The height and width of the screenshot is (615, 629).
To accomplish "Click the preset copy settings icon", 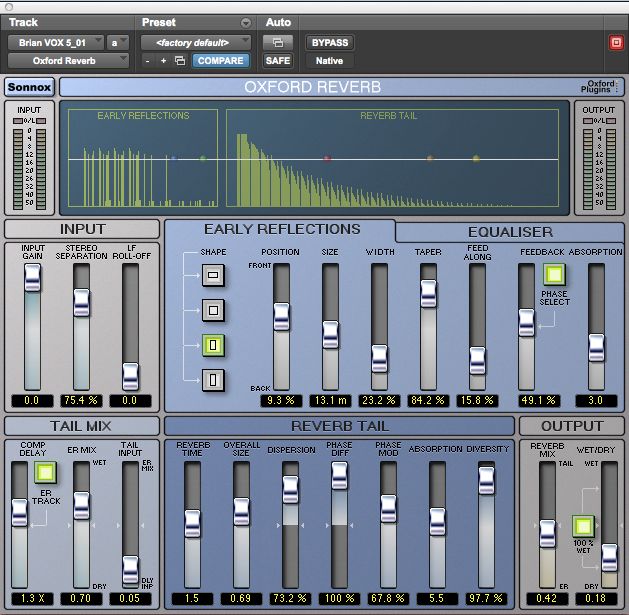I will 180,61.
